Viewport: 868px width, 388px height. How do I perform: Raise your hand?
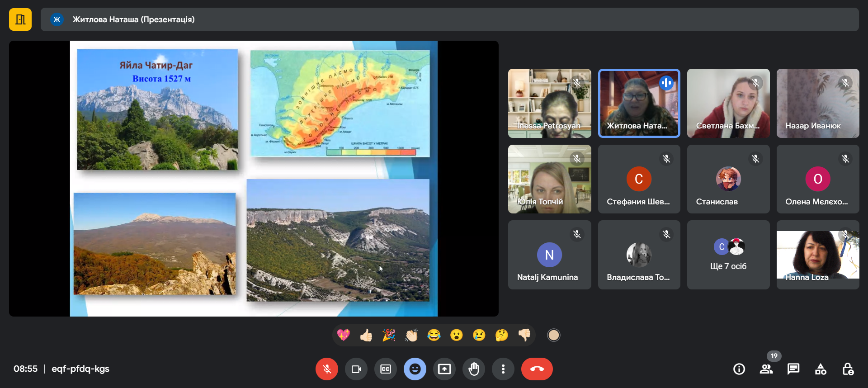click(x=473, y=369)
